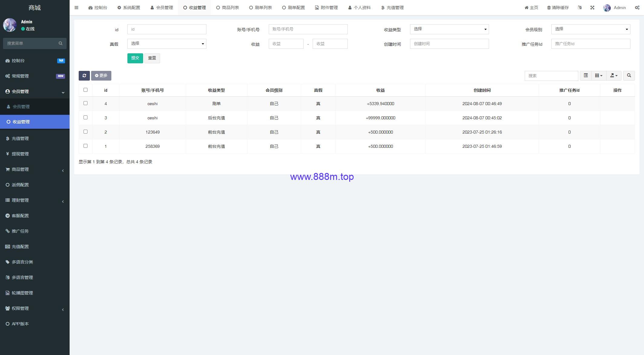Click the Admin avatar in top bar

tap(607, 8)
